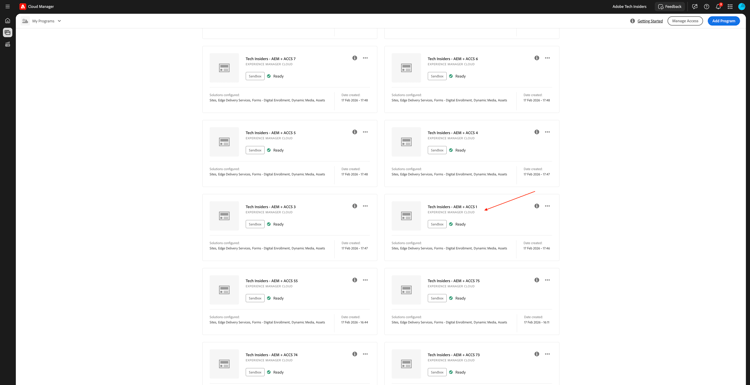The width and height of the screenshot is (750, 385).
Task: Click the Manage Access button
Action: tap(685, 21)
